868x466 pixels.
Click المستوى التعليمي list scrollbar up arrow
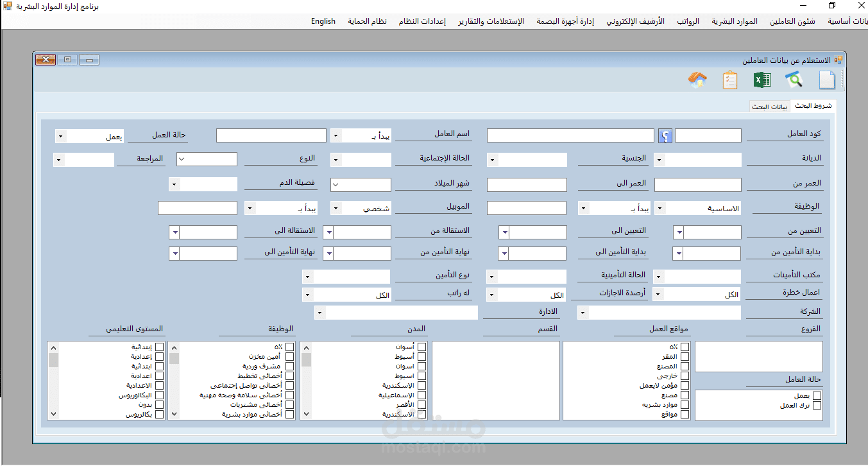tap(53, 347)
